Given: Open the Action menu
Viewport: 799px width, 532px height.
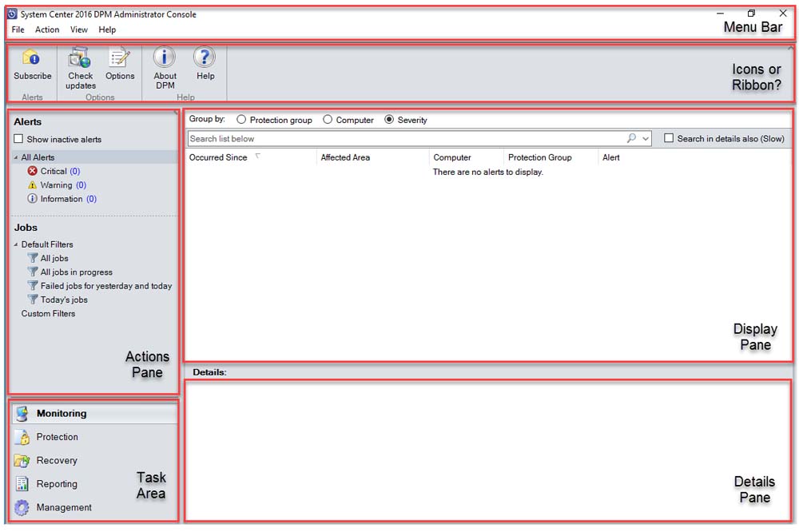Looking at the screenshot, I should (x=47, y=30).
